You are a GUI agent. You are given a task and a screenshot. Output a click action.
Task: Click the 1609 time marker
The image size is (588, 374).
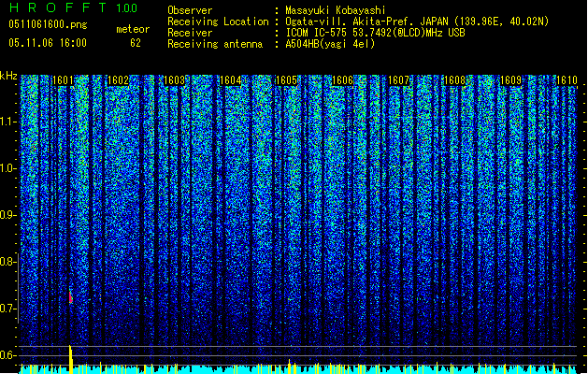510,80
